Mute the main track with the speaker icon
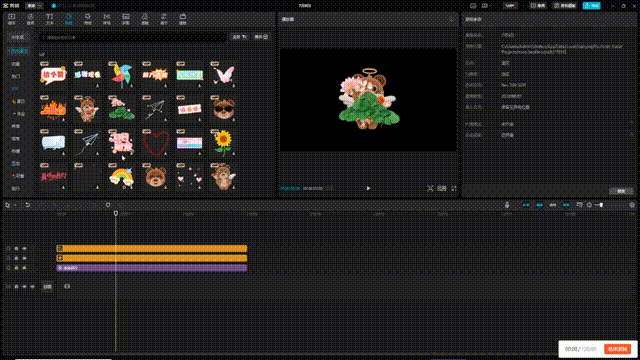The image size is (640, 360). click(32, 287)
